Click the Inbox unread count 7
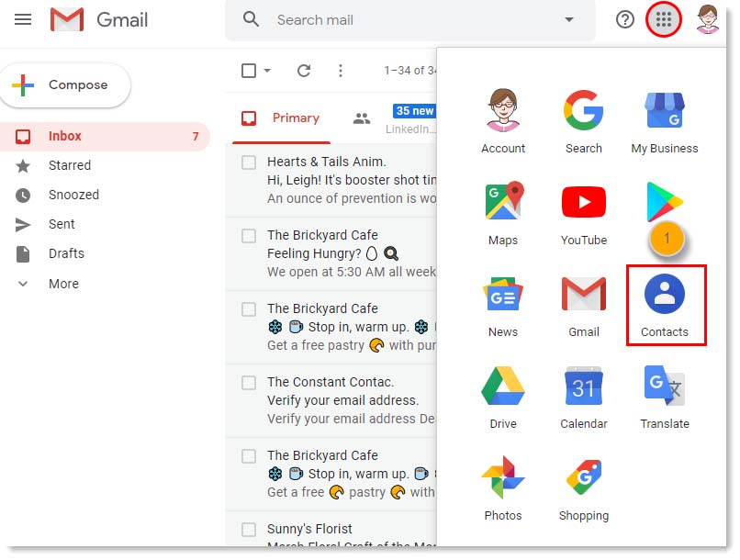 196,137
